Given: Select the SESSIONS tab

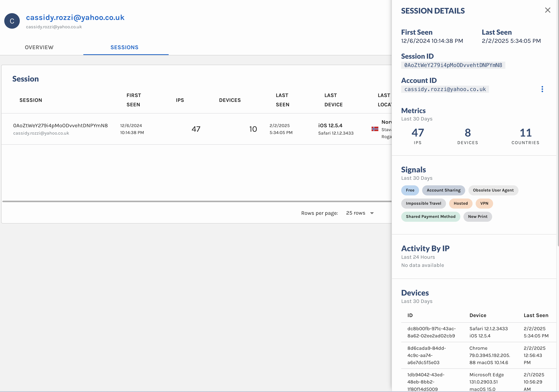Looking at the screenshot, I should 124,47.
